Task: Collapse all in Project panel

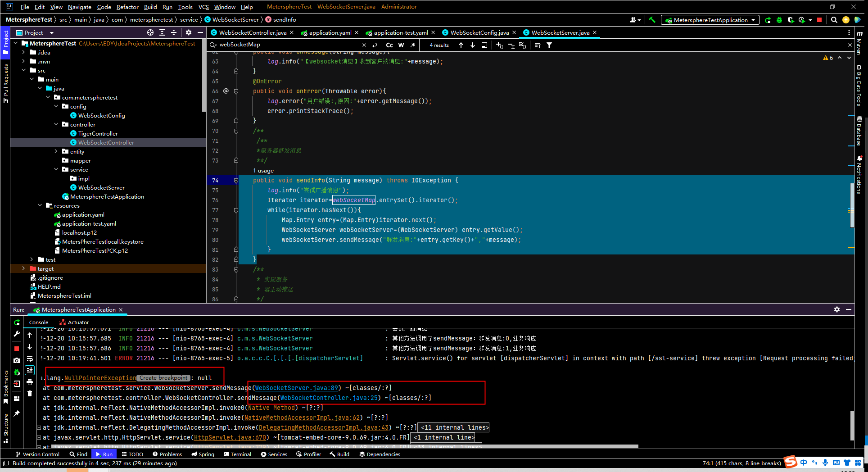Action: (x=174, y=32)
